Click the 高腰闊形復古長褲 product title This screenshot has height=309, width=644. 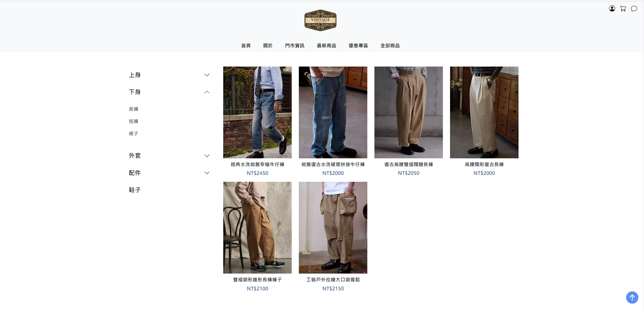point(484,164)
